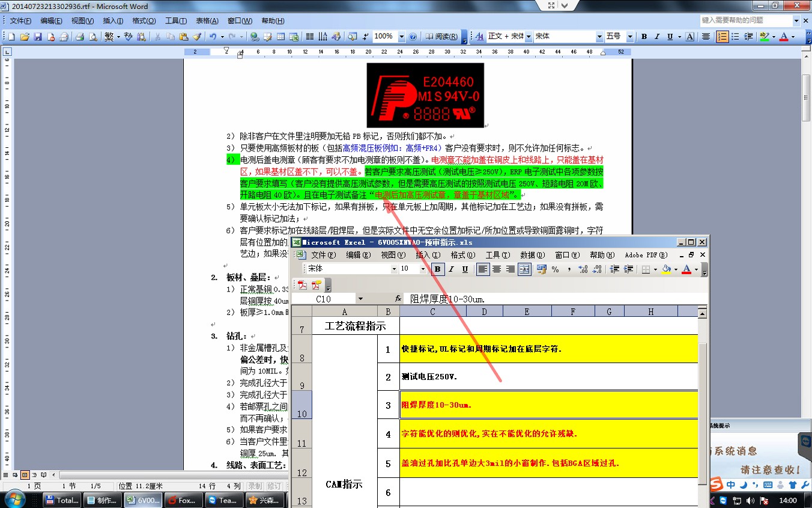The height and width of the screenshot is (508, 812).
Task: Toggle Italic in Excel formatting toolbar
Action: [x=452, y=269]
